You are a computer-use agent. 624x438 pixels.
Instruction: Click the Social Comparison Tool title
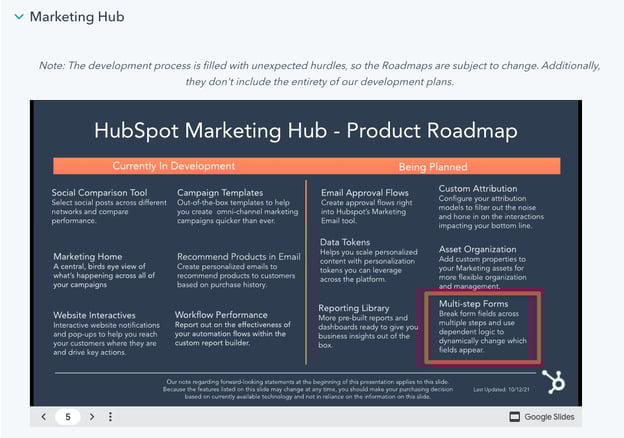[x=100, y=191]
